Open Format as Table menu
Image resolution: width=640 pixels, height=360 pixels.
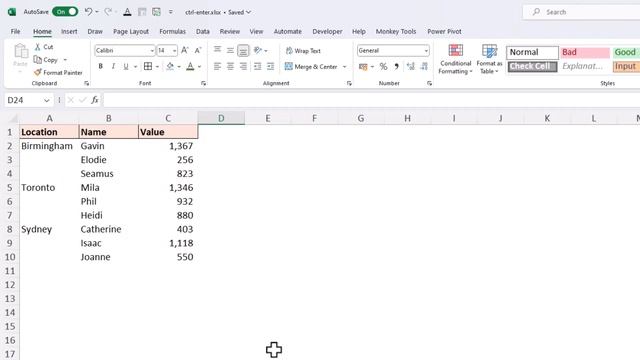pos(489,59)
